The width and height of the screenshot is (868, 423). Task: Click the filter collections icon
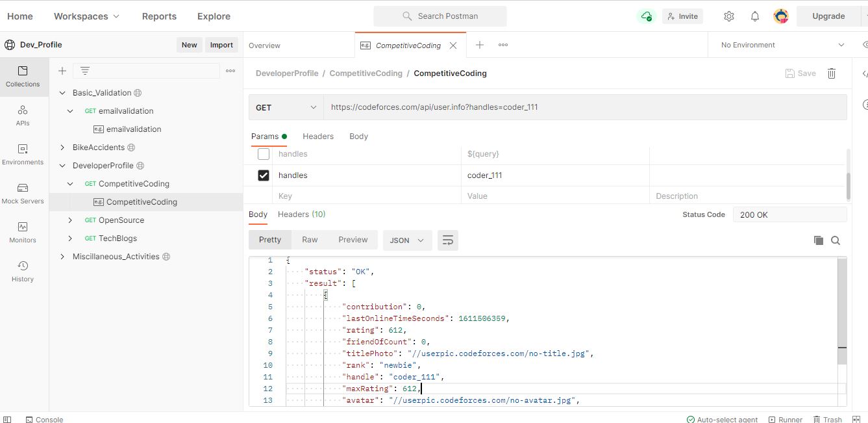coord(85,71)
